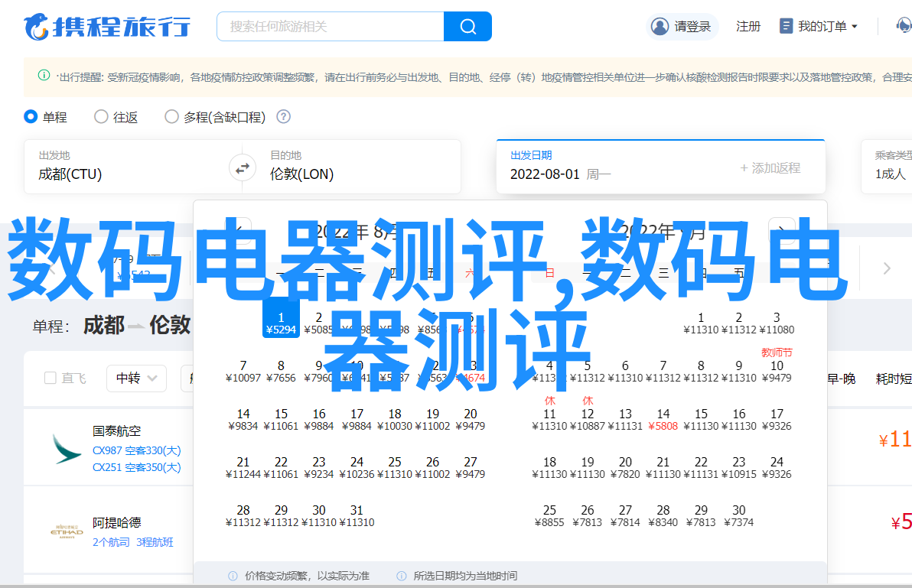Tick the 直飞 direct flight checkbox
Image resolution: width=912 pixels, height=588 pixels.
(x=50, y=378)
